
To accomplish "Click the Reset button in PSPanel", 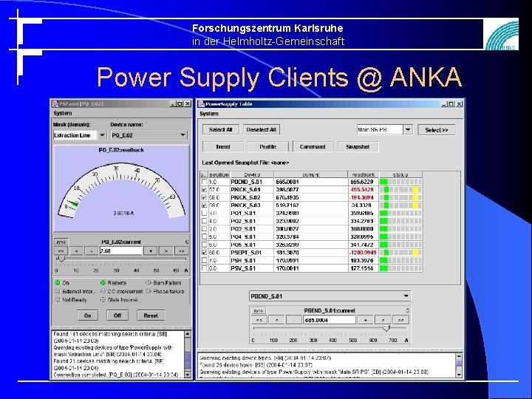I will tap(151, 316).
